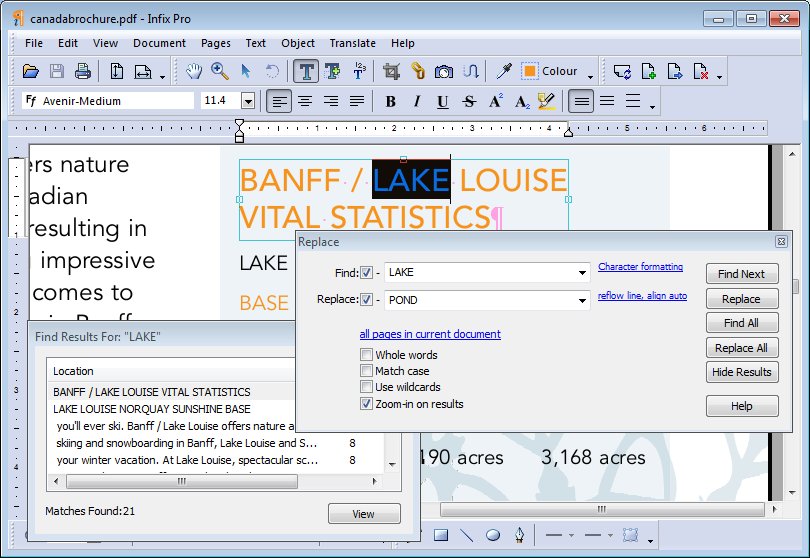Image resolution: width=810 pixels, height=558 pixels.
Task: Activate the Text edit tool
Action: (x=305, y=71)
